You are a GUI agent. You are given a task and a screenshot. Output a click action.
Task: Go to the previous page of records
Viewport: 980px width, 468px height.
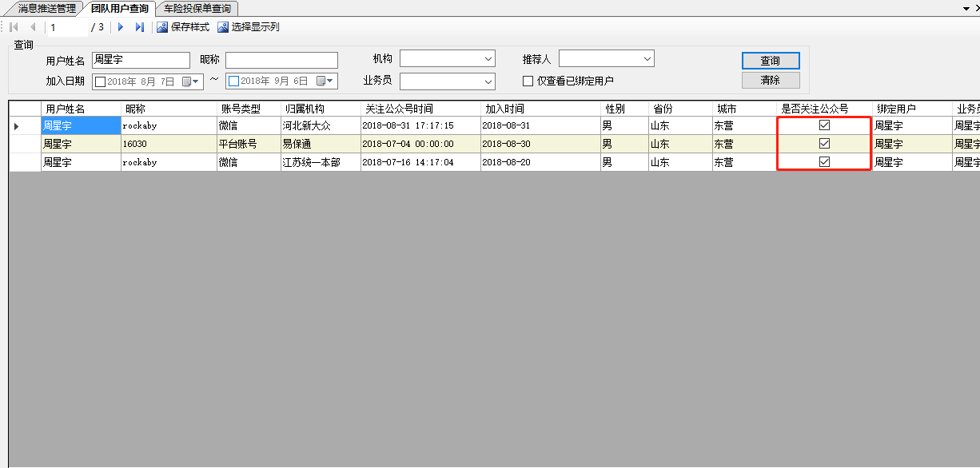33,27
